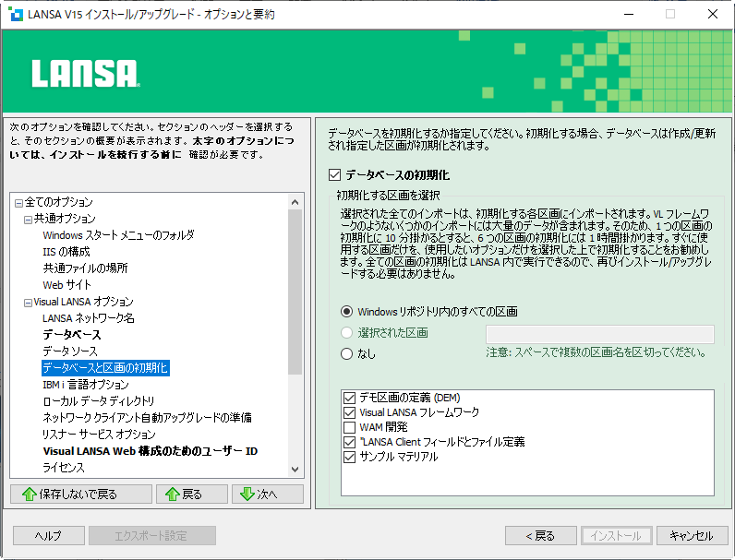The image size is (735, 560).
Task: Click 次へ button
Action: pyautogui.click(x=267, y=494)
